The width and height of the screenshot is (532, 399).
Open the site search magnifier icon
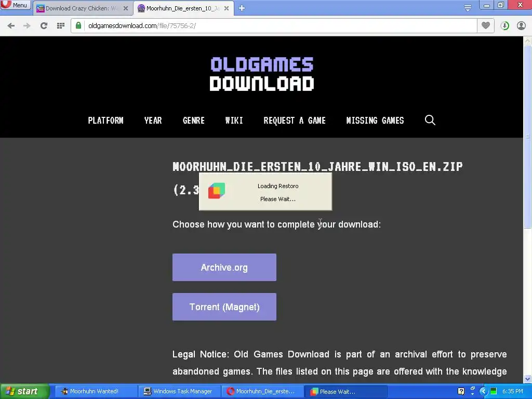click(430, 120)
